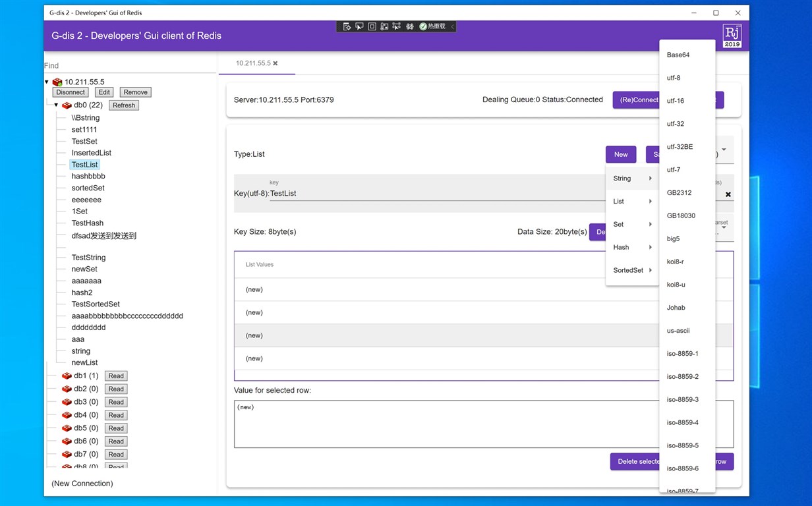The width and height of the screenshot is (812, 506).
Task: Click the Rj 2019 logo
Action: [x=732, y=36]
